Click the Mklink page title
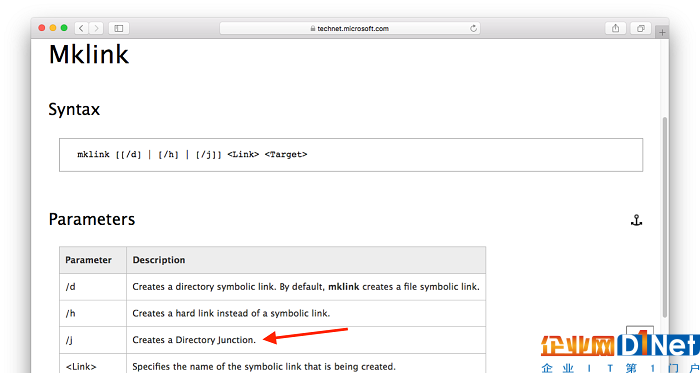This screenshot has width=700, height=373. pos(89,55)
